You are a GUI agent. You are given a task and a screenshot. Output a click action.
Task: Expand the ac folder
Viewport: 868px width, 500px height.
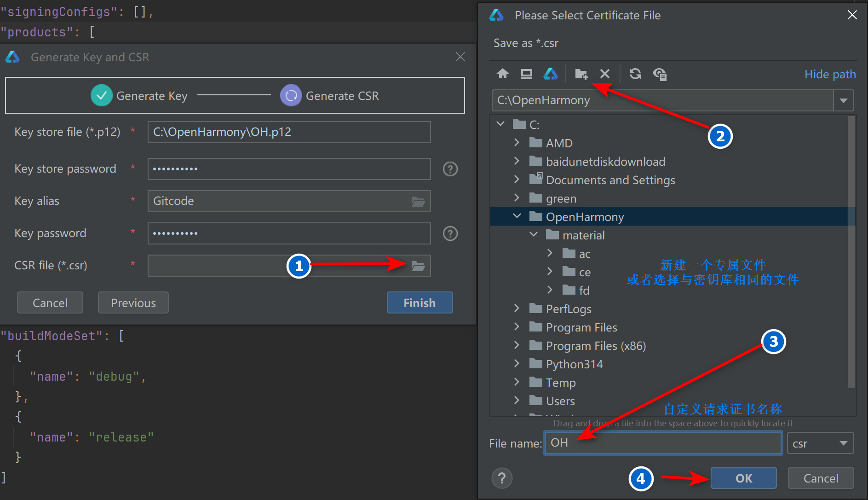pyautogui.click(x=550, y=253)
